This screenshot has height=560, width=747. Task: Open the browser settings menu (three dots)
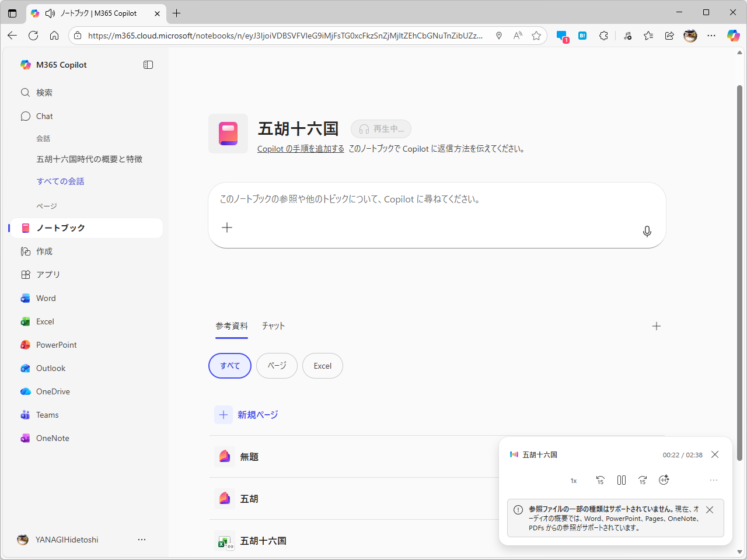click(711, 36)
